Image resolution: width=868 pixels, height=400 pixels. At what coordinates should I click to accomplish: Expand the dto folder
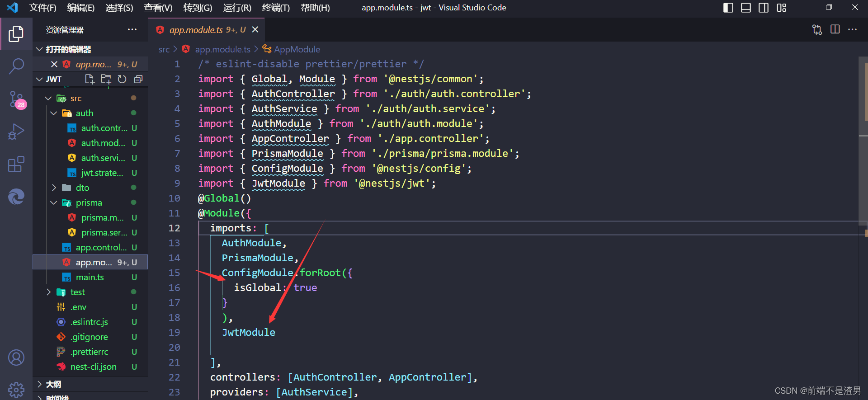pos(53,188)
